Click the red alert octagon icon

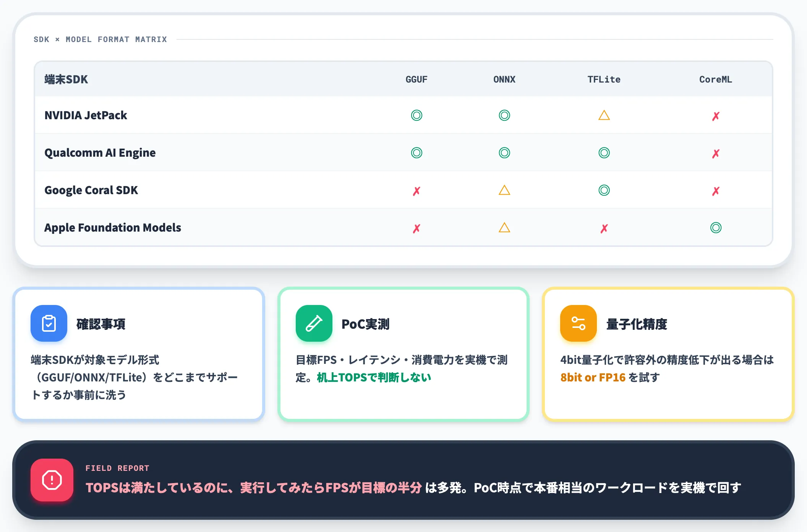point(52,480)
